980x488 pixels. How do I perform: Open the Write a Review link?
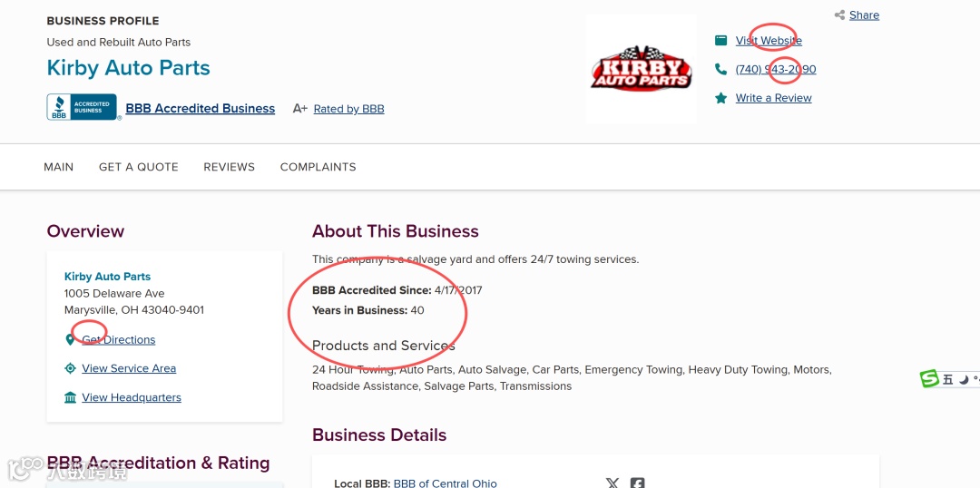click(773, 98)
